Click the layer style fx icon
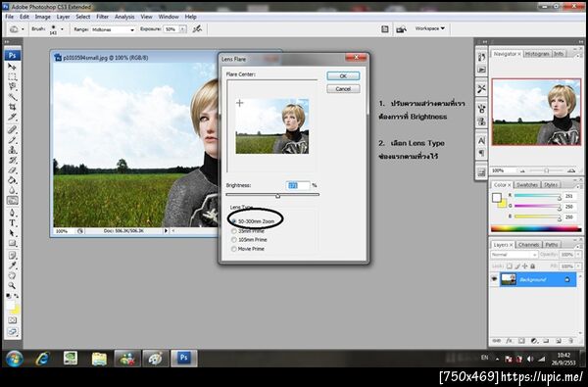 click(x=509, y=341)
